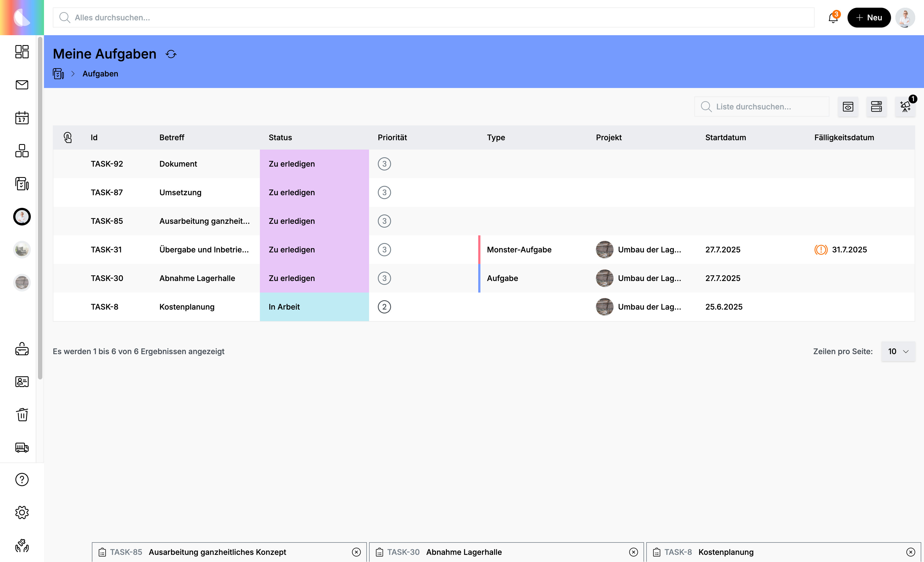The image size is (924, 562).
Task: Sort by the Fälligkeitsdatum column header
Action: (x=844, y=137)
